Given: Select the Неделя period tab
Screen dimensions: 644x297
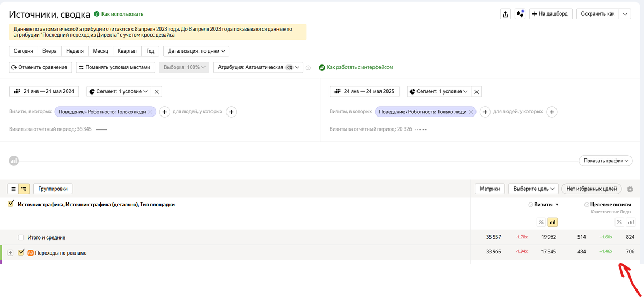Looking at the screenshot, I should 74,51.
